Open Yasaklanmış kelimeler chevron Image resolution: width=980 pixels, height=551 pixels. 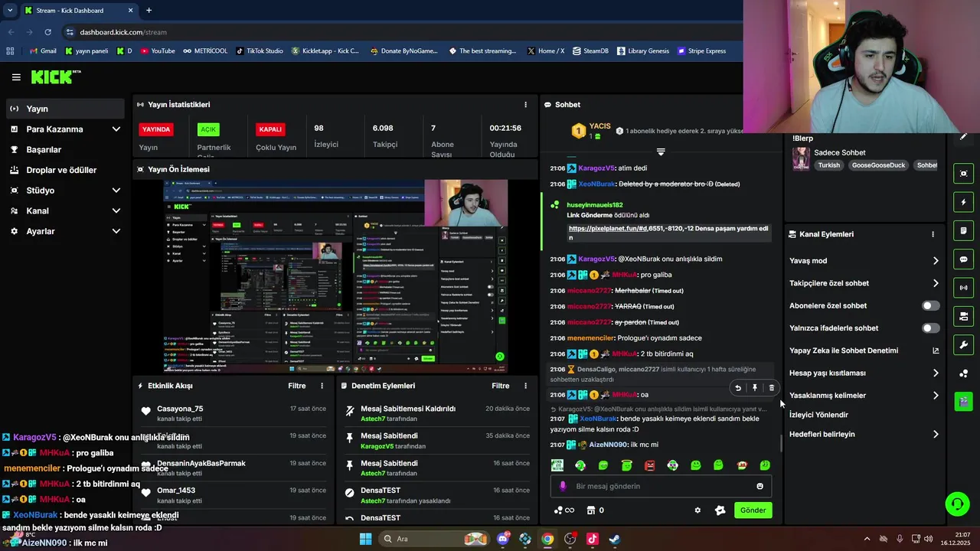935,396
